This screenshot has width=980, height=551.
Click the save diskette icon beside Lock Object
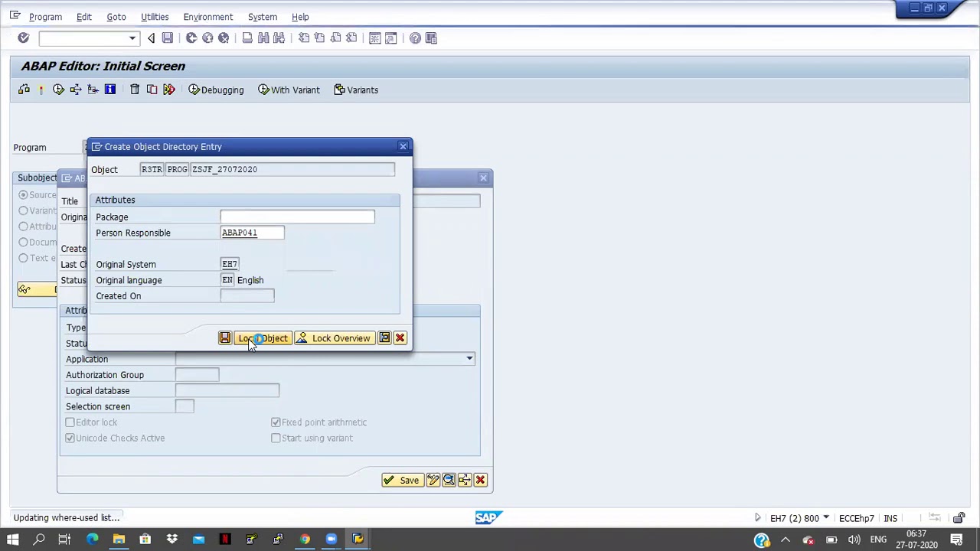click(x=225, y=338)
